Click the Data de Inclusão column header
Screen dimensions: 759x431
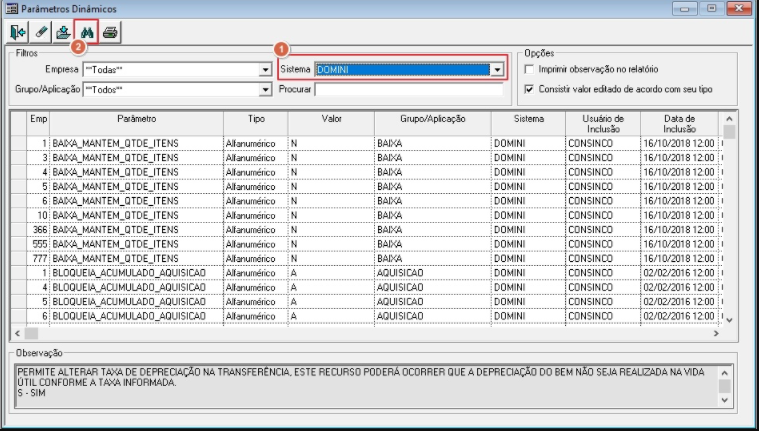679,123
